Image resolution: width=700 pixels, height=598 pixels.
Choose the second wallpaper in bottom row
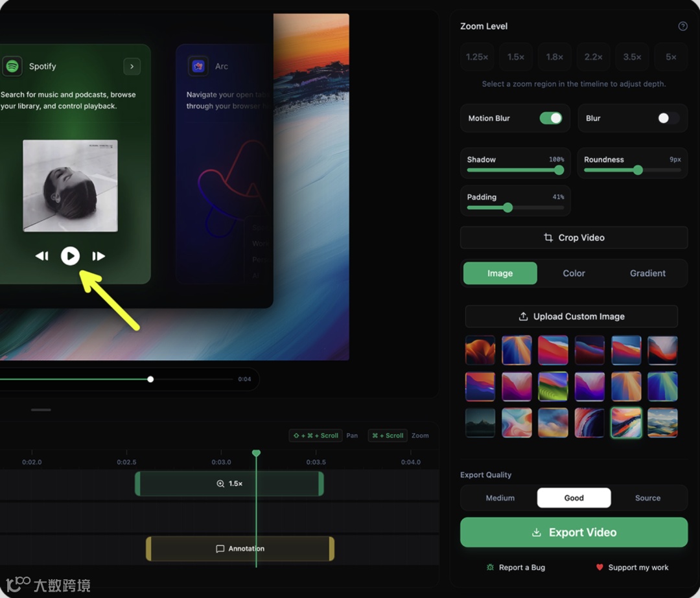click(x=517, y=422)
